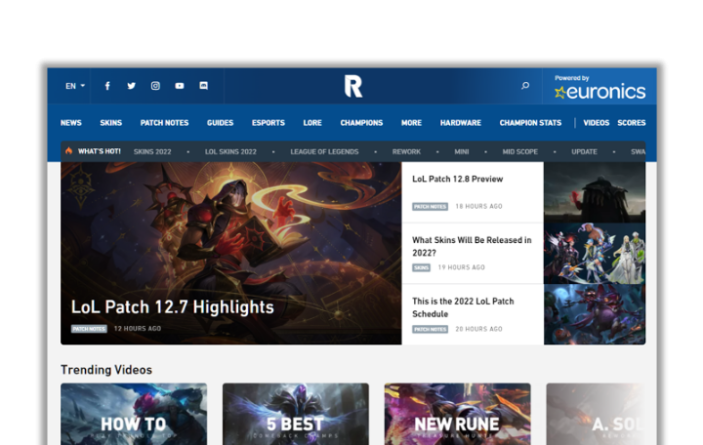Select the Update hot topic
The image size is (703, 445).
[x=584, y=152]
